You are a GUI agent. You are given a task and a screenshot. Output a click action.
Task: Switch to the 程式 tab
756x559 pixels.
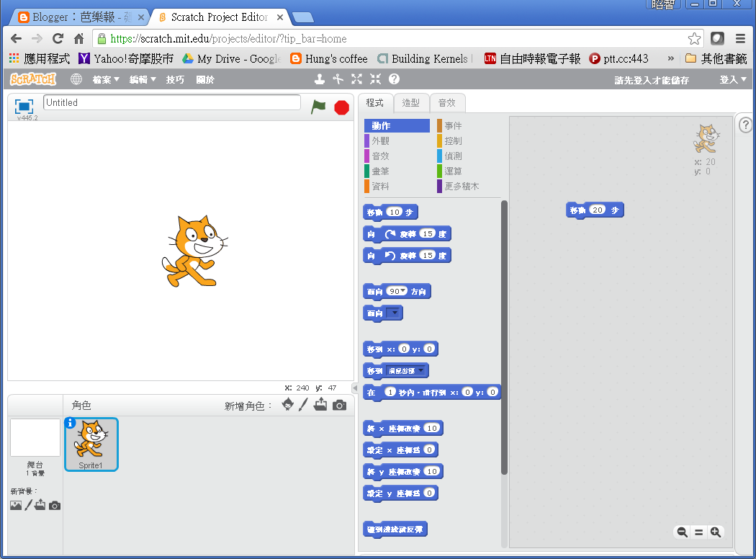pyautogui.click(x=375, y=103)
